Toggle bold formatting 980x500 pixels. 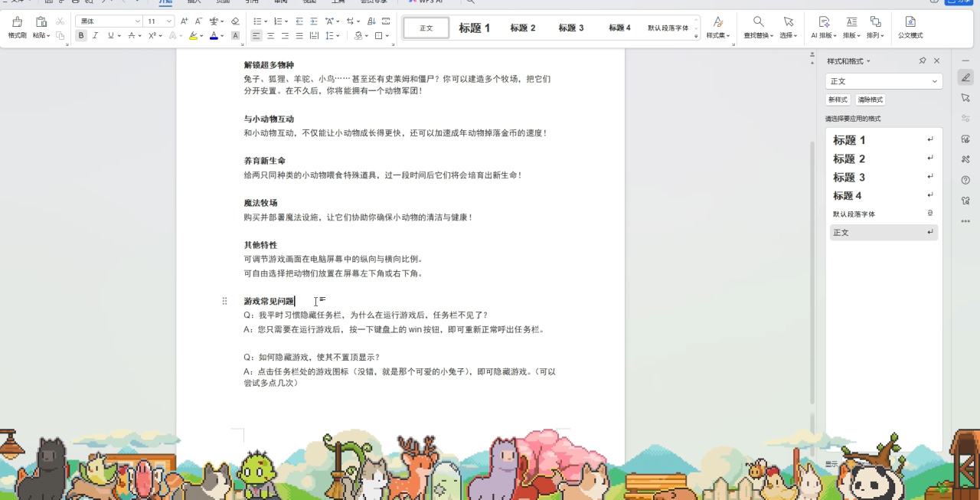[x=81, y=35]
